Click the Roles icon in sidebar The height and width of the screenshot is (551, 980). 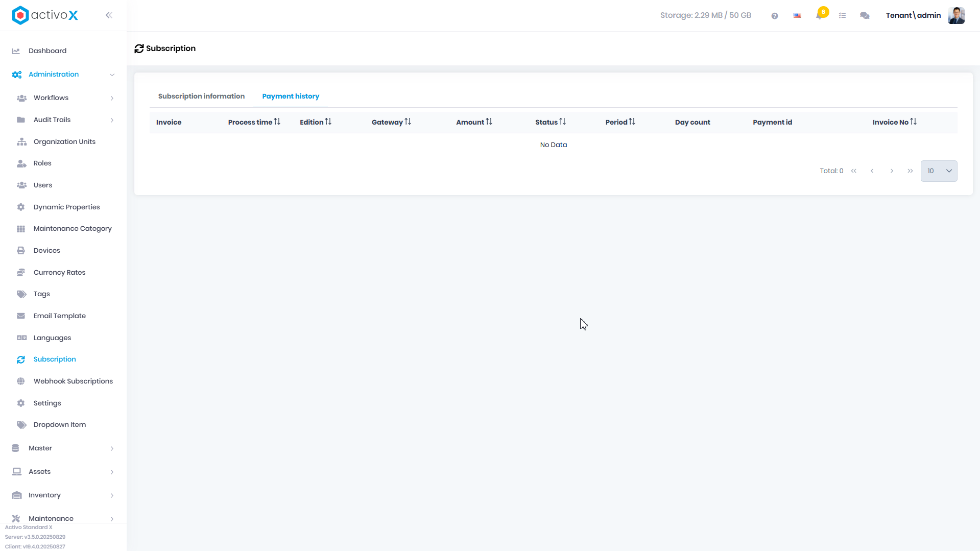coord(21,163)
